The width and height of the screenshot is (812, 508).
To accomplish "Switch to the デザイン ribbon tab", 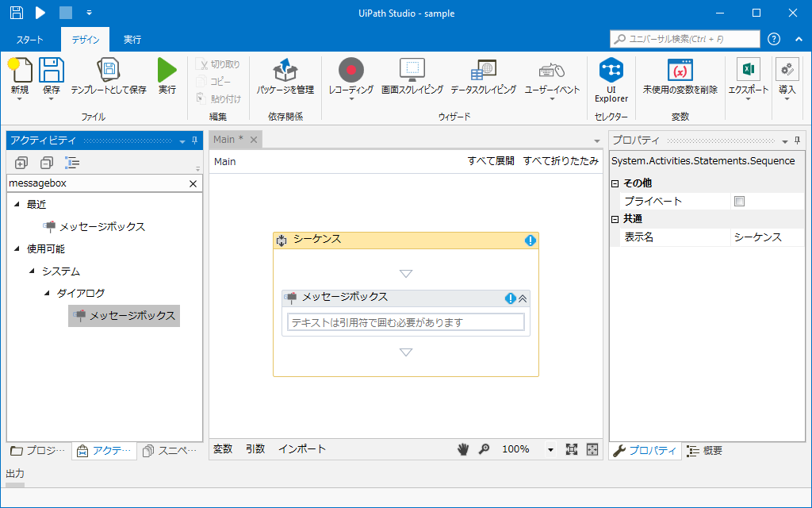I will coord(86,40).
